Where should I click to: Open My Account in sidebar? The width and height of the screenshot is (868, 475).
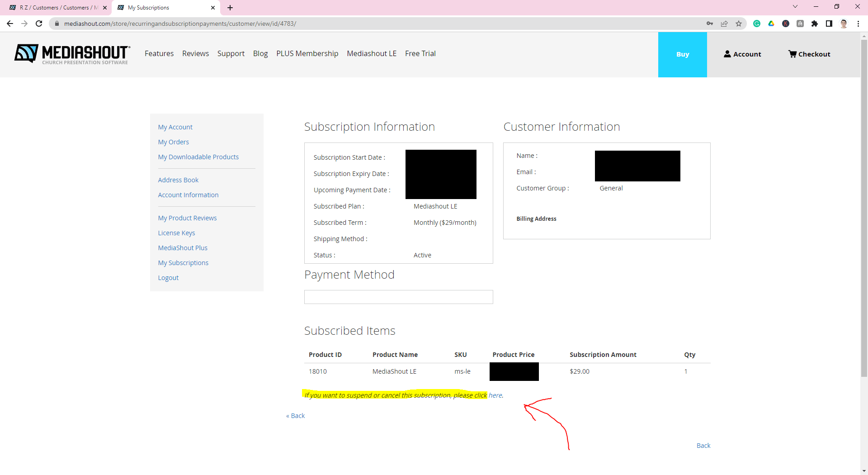click(x=175, y=127)
